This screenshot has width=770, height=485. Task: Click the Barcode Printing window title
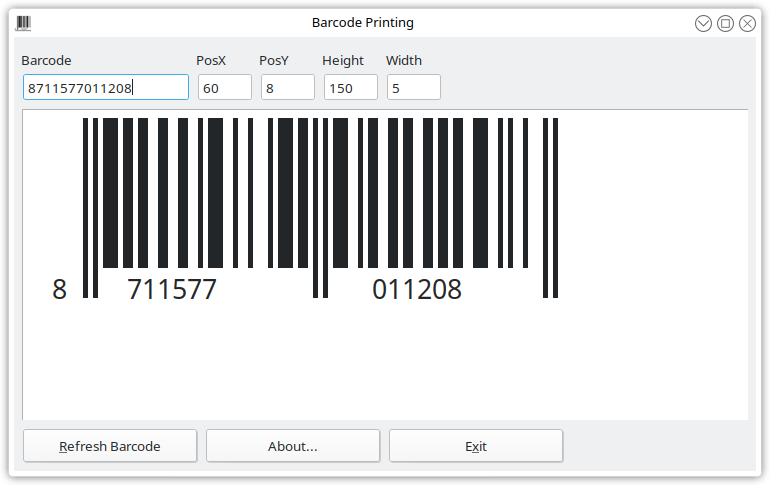[x=363, y=23]
